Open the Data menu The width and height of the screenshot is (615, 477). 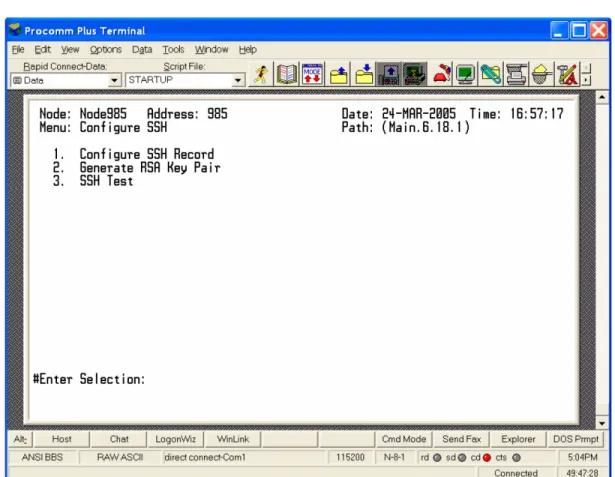[142, 49]
